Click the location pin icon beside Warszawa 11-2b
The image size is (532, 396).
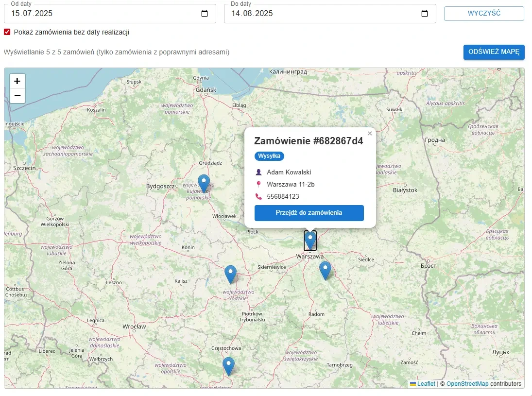pyautogui.click(x=258, y=184)
